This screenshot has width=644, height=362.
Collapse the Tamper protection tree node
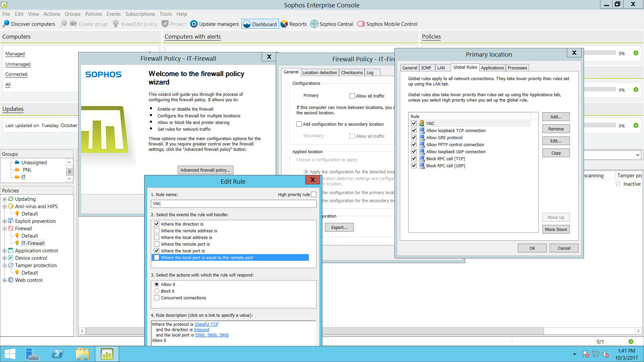[5, 265]
